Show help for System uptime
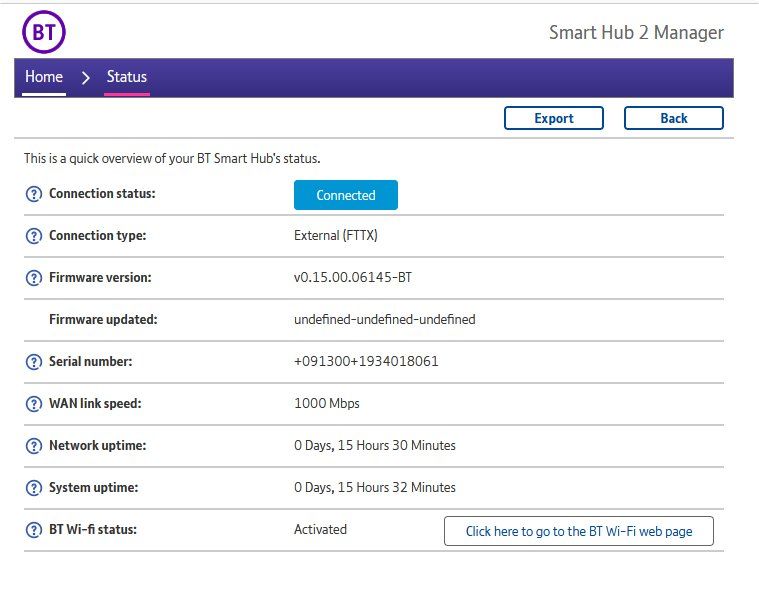This screenshot has width=759, height=589. 33,488
